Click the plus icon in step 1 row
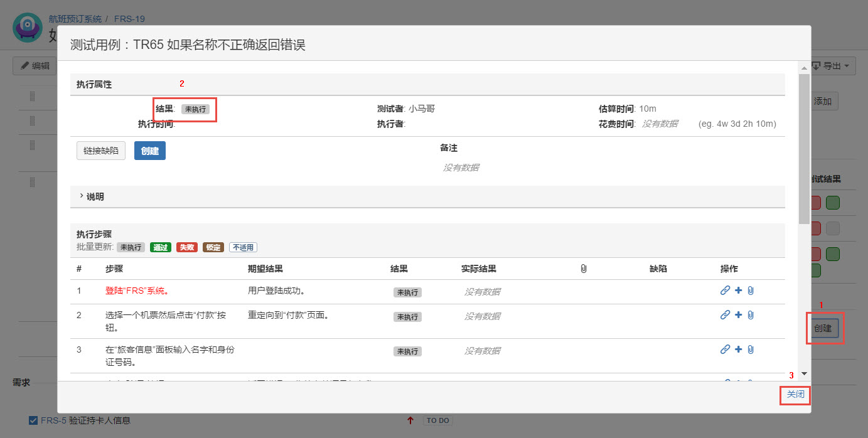The height and width of the screenshot is (438, 868). 738,290
